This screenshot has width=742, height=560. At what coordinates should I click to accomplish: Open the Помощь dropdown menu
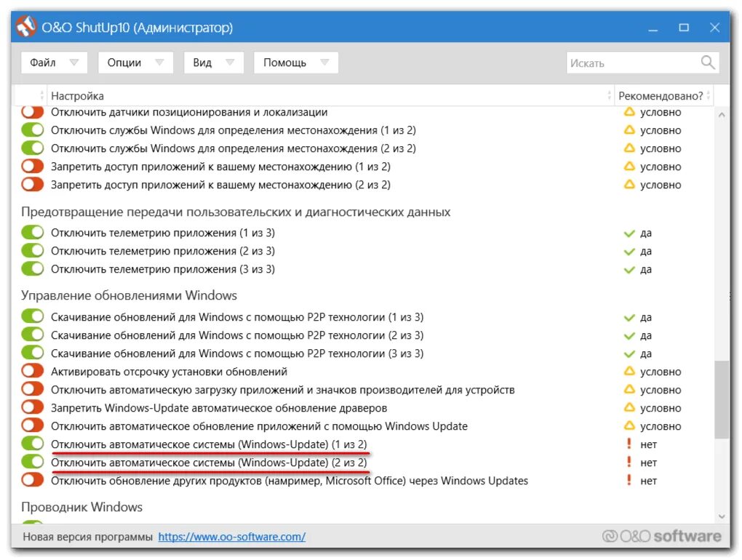(x=296, y=63)
